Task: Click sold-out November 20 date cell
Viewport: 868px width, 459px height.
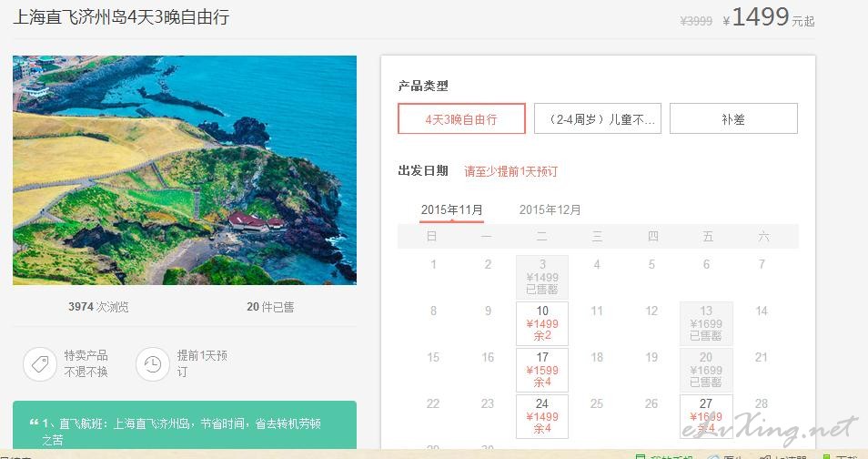Action: click(706, 370)
